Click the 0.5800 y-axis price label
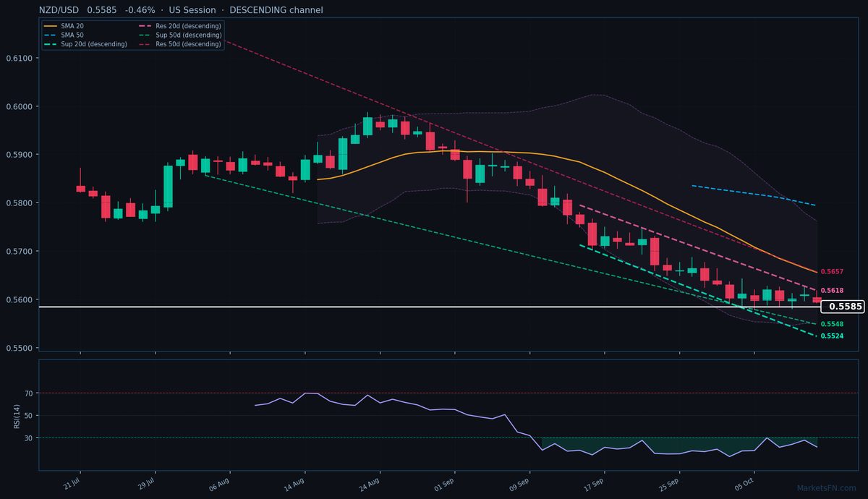The height and width of the screenshot is (499, 868). (x=18, y=203)
